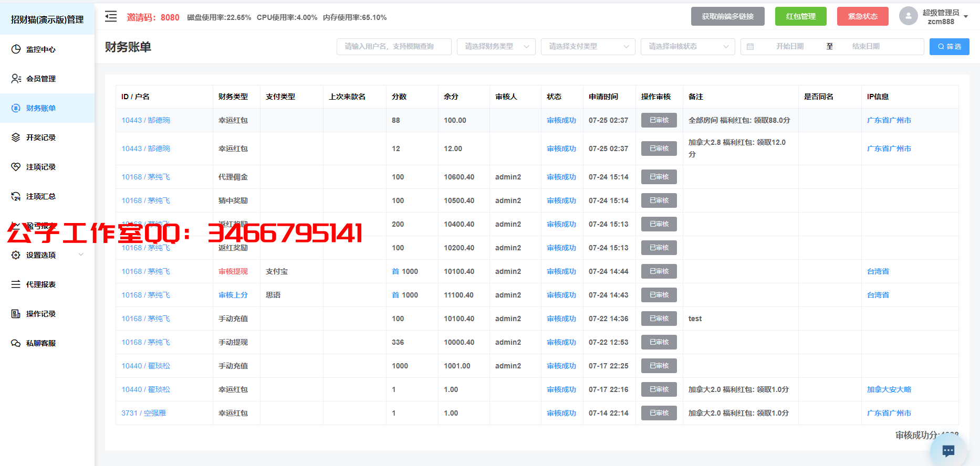Open 监控中心 from the sidebar

click(47, 49)
